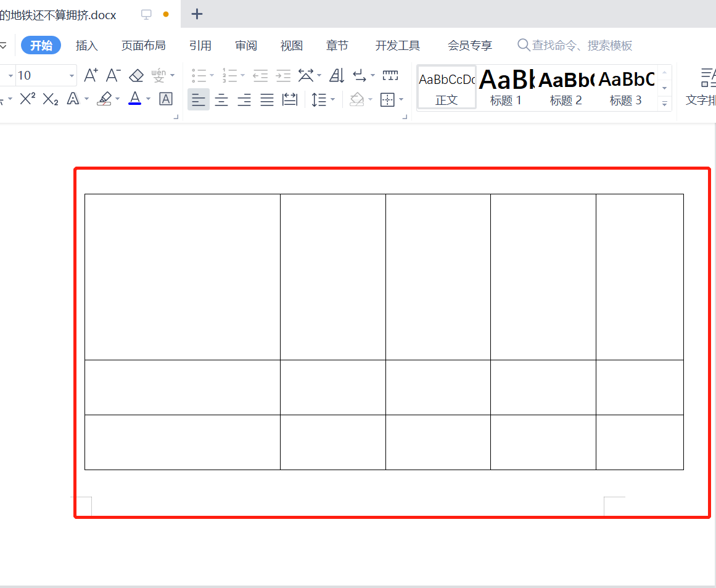Switch to 页面布局 tab
The image size is (716, 588).
click(x=143, y=45)
